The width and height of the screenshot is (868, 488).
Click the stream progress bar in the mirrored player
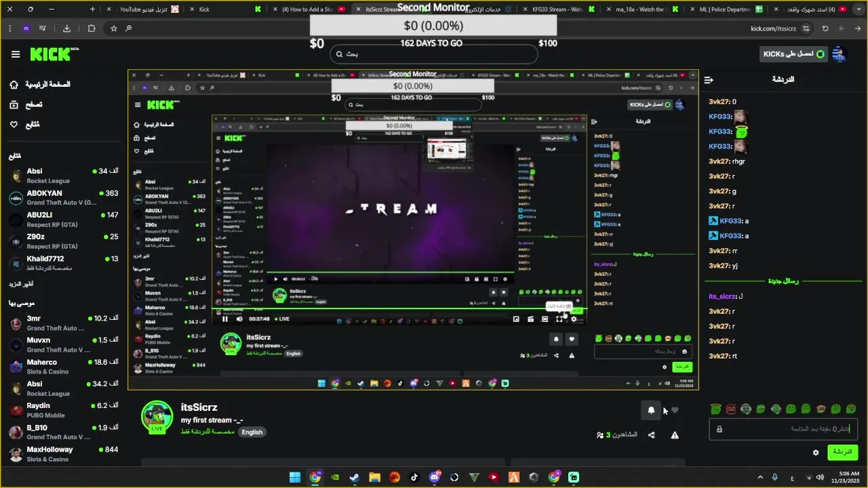(x=399, y=310)
